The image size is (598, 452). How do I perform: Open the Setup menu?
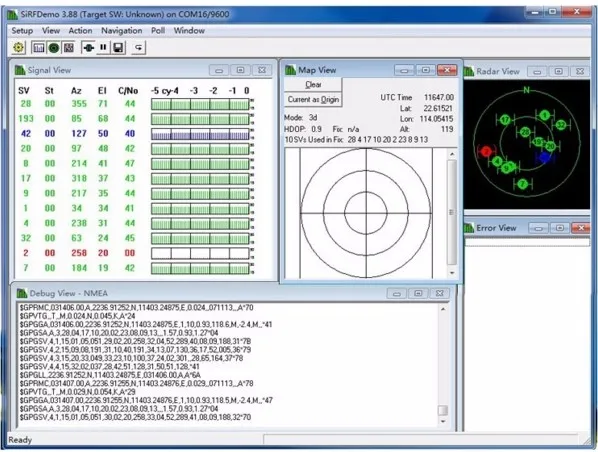coord(22,31)
